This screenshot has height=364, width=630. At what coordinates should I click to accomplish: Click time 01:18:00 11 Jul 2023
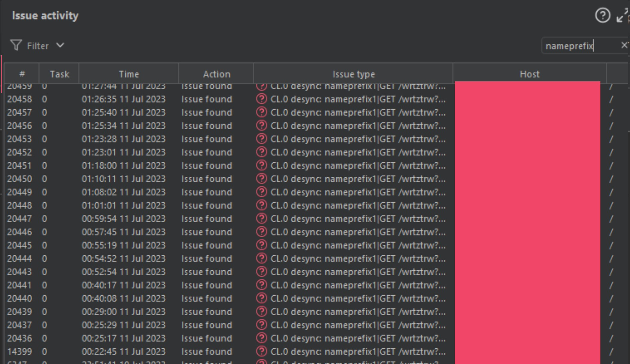[124, 165]
